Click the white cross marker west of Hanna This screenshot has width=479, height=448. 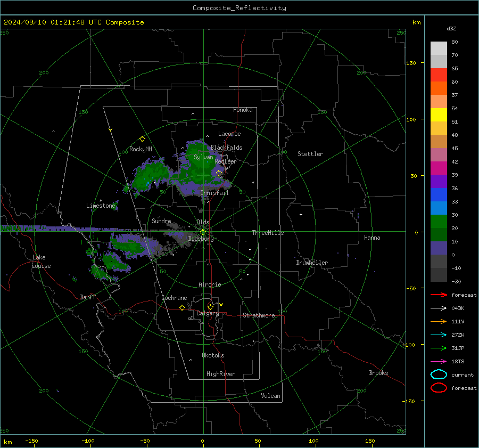(301, 214)
